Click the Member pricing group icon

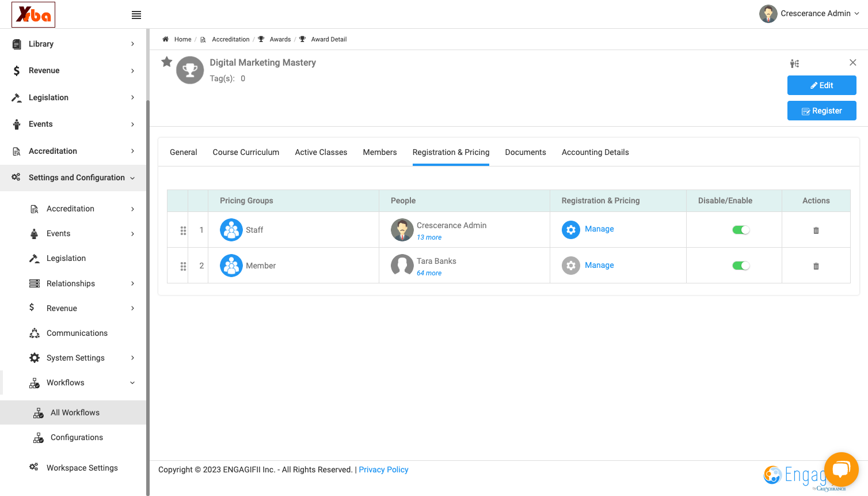pos(231,266)
